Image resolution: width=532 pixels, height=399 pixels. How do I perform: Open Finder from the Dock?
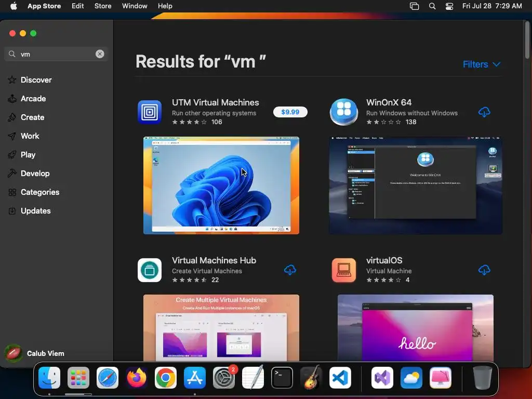(x=49, y=378)
